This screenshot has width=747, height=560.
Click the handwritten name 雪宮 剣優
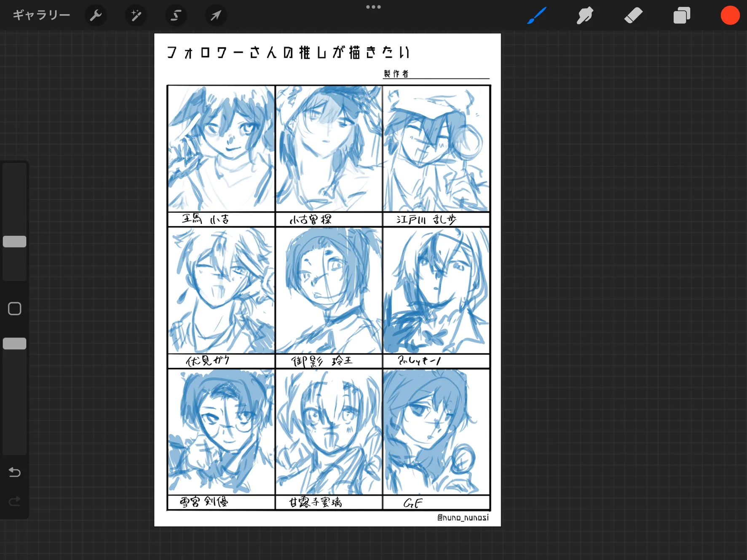pyautogui.click(x=204, y=502)
